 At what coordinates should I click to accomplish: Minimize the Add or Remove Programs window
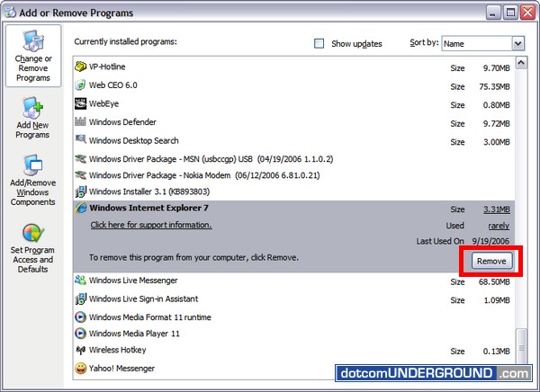pos(493,13)
